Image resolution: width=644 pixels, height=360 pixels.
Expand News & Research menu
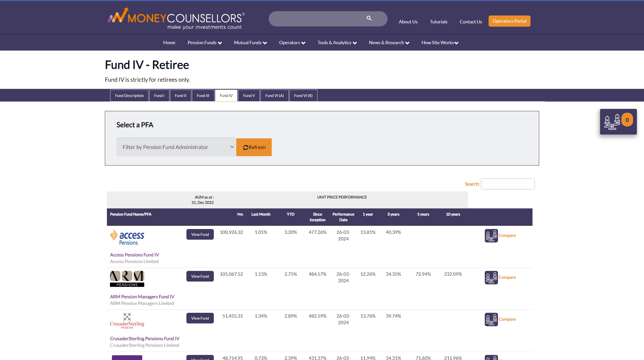tap(389, 43)
